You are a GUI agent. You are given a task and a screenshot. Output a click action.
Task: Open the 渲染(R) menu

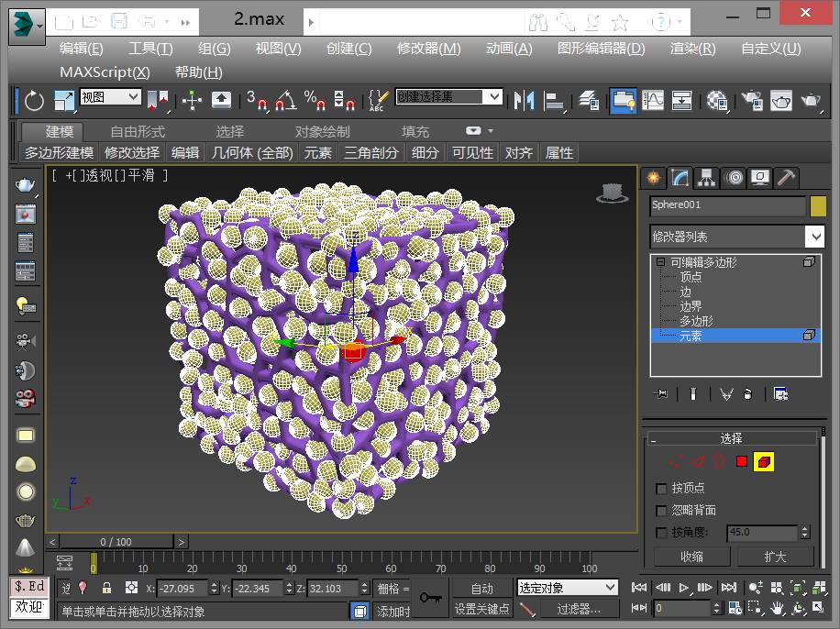(692, 49)
